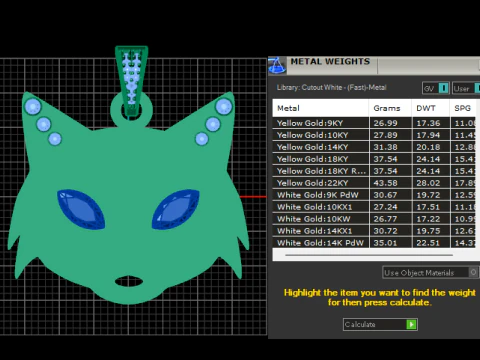This screenshot has height=360, width=480.
Task: Click the 17.22 DWT value for 10KW
Action: 428,219
